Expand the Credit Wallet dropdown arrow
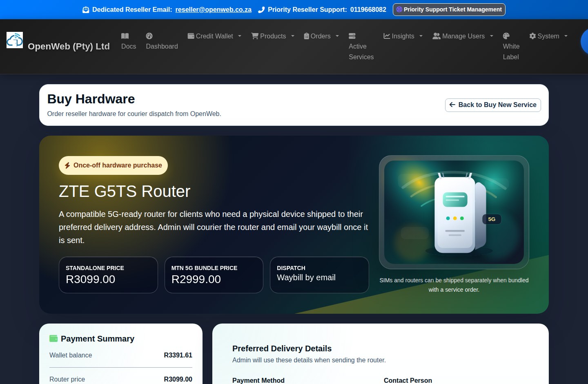The width and height of the screenshot is (588, 384). coord(240,36)
